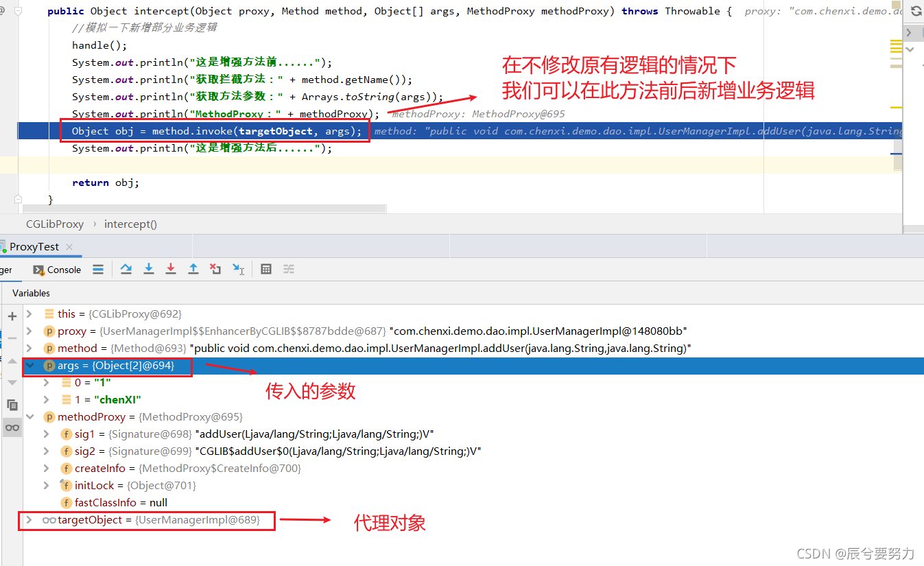The height and width of the screenshot is (566, 924).
Task: Expand args element 1 chenXI
Action: pos(47,399)
